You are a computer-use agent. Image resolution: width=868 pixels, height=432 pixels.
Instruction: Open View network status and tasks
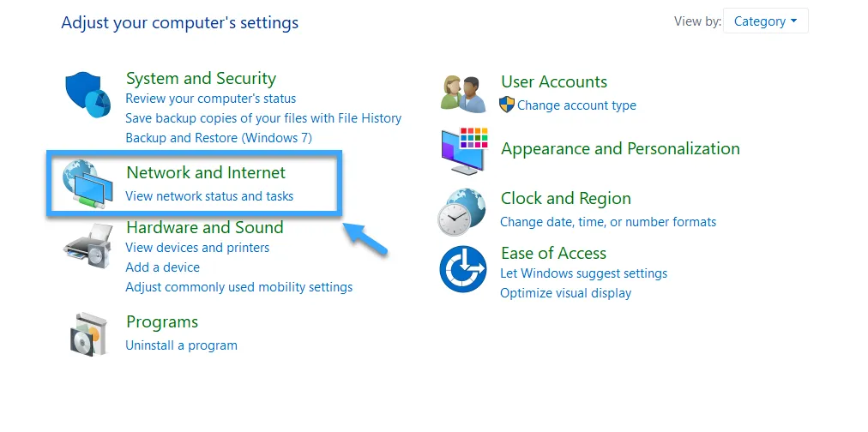(x=209, y=195)
